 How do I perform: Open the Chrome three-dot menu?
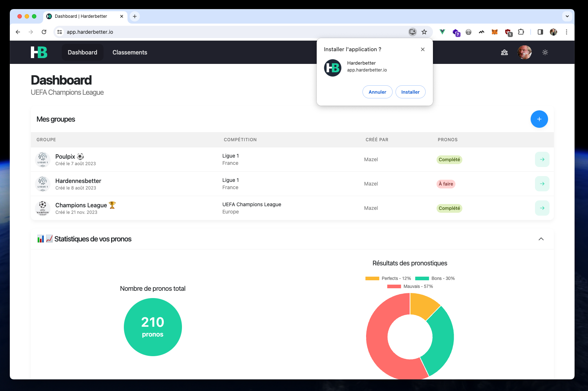(x=566, y=32)
